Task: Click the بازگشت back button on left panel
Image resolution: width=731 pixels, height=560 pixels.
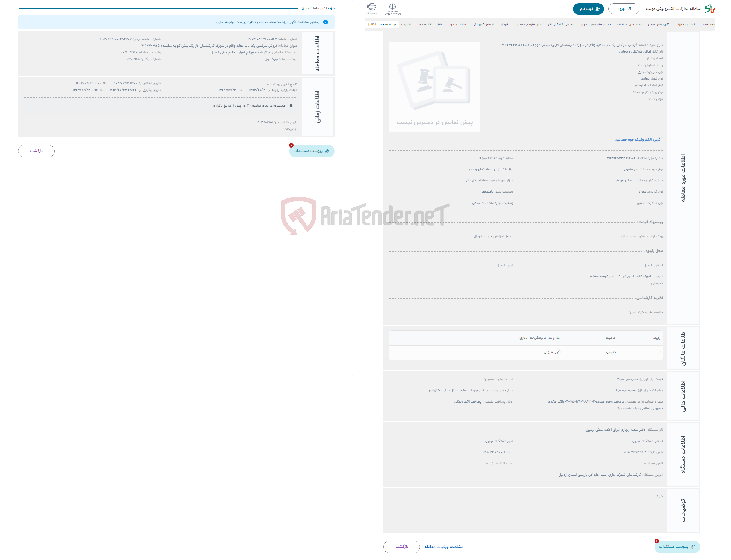Action: (37, 151)
